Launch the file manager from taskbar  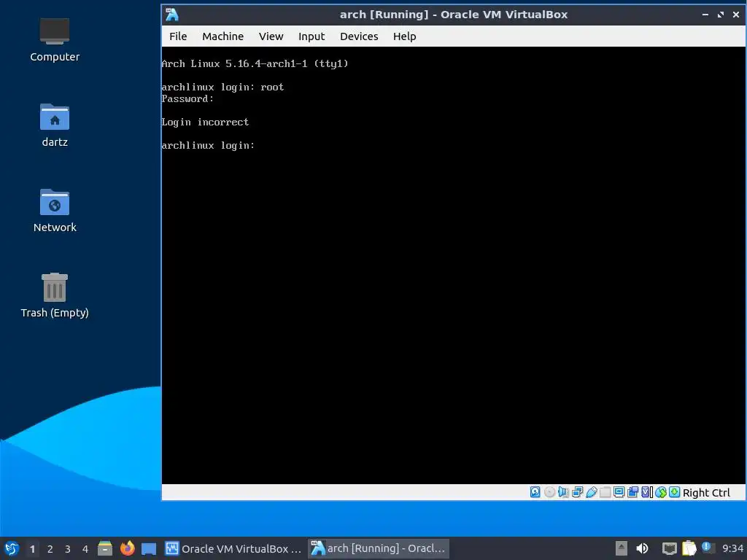(x=105, y=548)
